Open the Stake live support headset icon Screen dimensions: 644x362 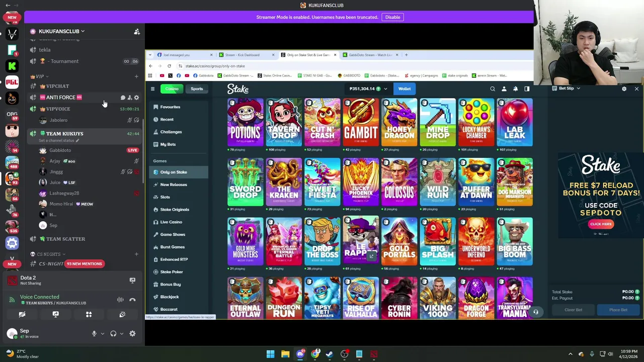click(x=536, y=312)
